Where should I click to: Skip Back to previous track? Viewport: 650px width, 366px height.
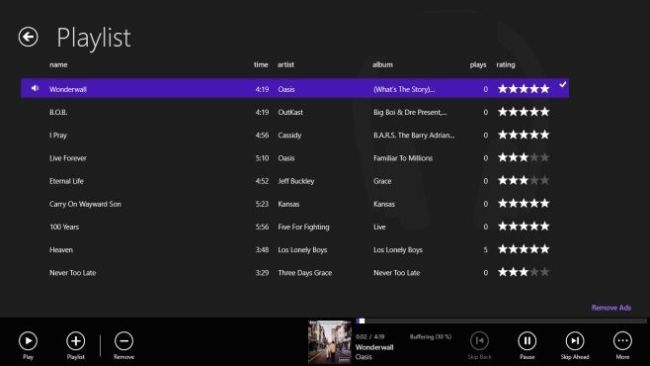pyautogui.click(x=479, y=341)
